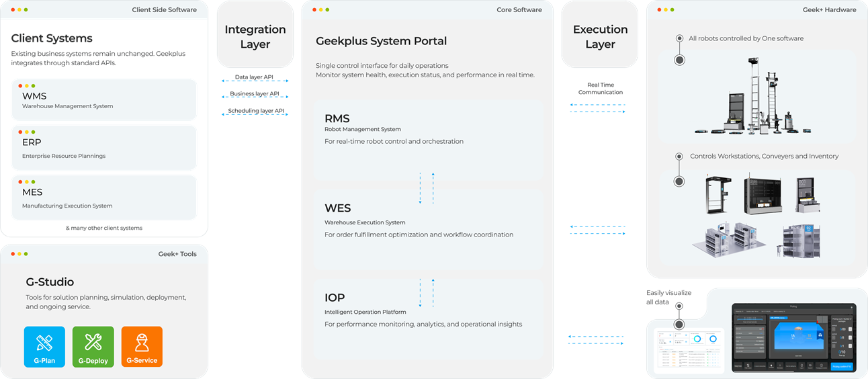Image resolution: width=868 pixels, height=379 pixels.
Task: Click the blue G-Plan tool icon
Action: coord(44,347)
